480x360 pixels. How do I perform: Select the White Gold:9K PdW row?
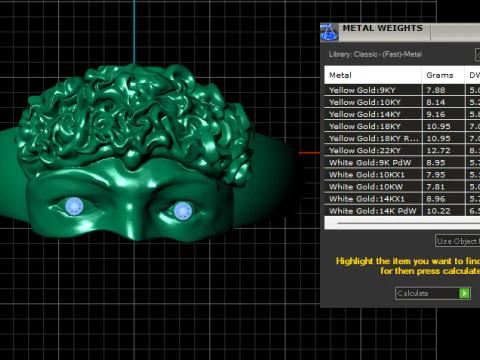402,163
